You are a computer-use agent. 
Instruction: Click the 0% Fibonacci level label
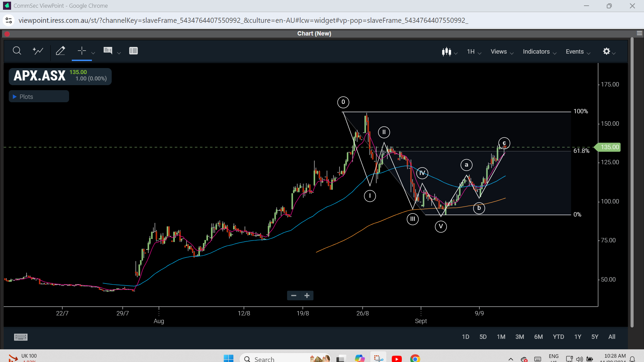(577, 215)
